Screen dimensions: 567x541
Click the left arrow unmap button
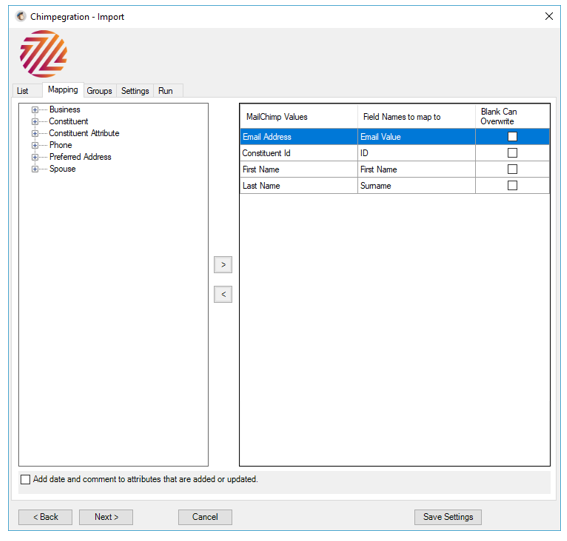tap(223, 294)
